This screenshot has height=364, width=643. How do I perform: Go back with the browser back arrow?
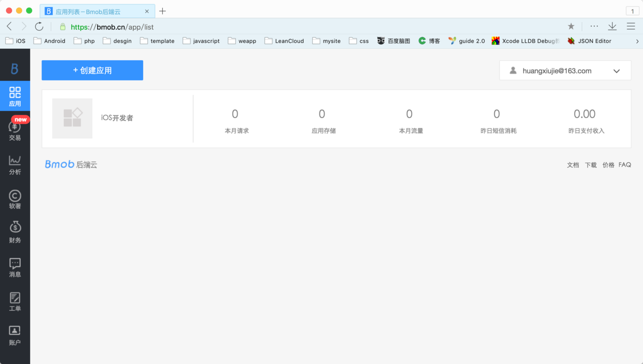click(x=9, y=26)
